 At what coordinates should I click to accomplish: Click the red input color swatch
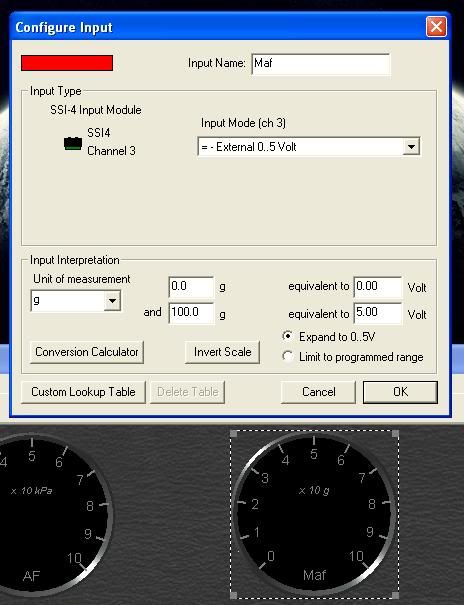click(x=67, y=63)
